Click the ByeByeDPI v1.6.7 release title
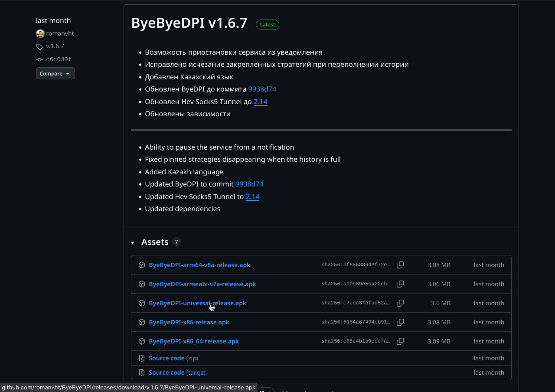555x392 pixels. tap(189, 23)
